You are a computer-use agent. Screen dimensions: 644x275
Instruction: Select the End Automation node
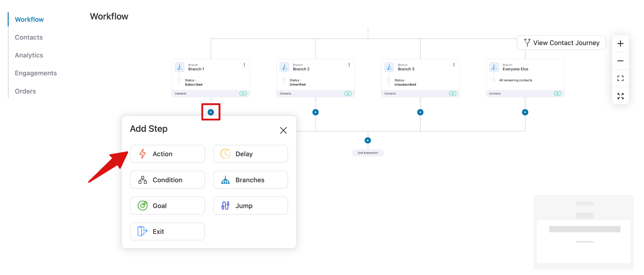tap(368, 153)
